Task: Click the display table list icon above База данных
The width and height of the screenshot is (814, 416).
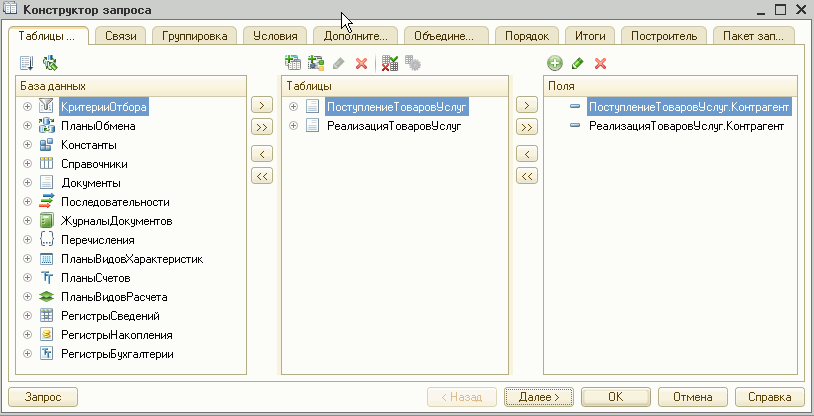Action: [26, 63]
